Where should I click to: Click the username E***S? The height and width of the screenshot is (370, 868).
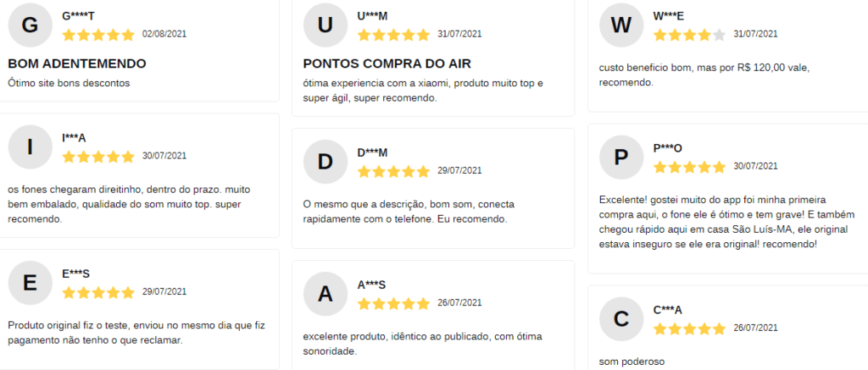[x=75, y=273]
